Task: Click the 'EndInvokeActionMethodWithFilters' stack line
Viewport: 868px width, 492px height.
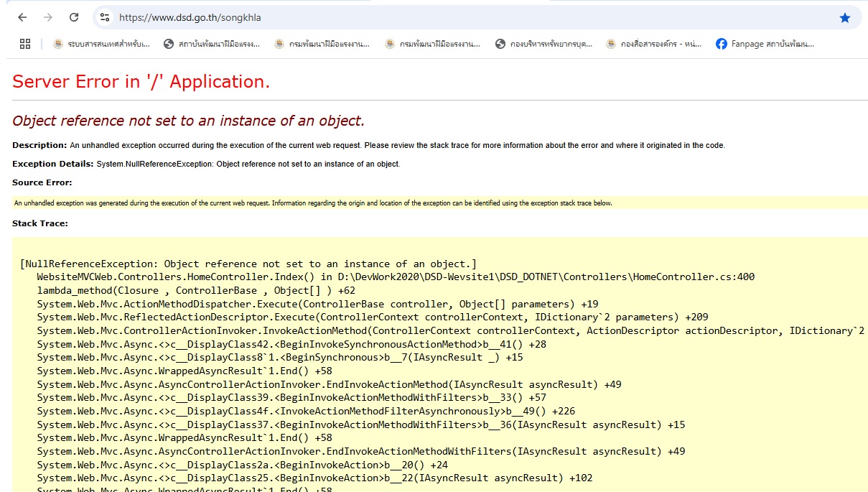Action: pyautogui.click(x=361, y=451)
